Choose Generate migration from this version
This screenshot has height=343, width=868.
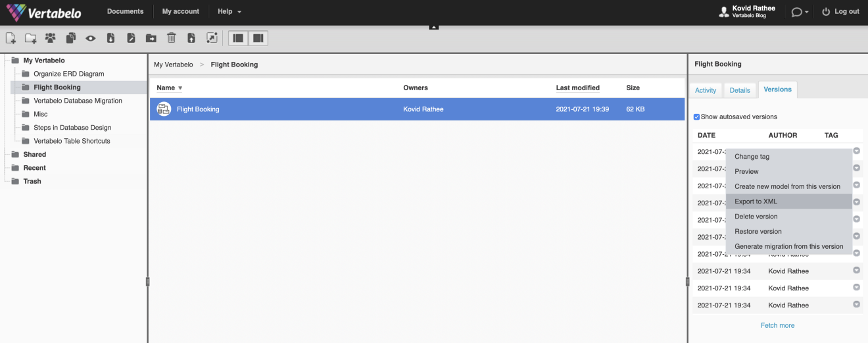pos(789,246)
